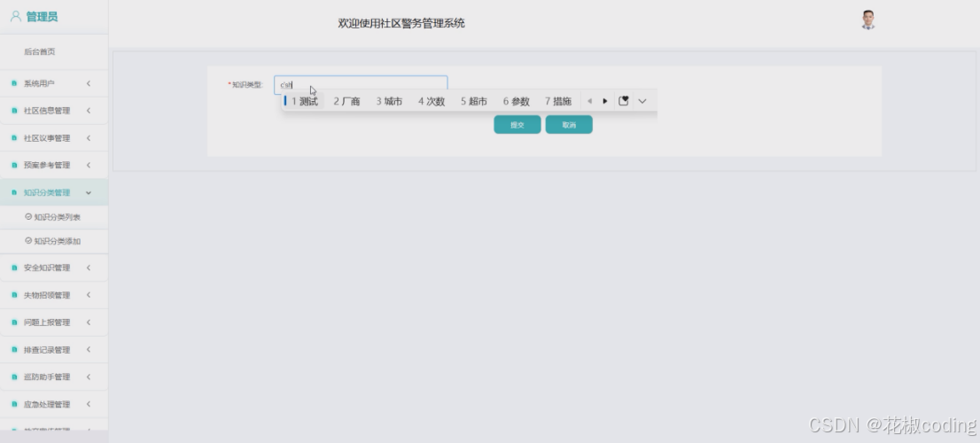This screenshot has height=443, width=980.
Task: Expand the 安全知识管理 chevron
Action: [x=89, y=268]
